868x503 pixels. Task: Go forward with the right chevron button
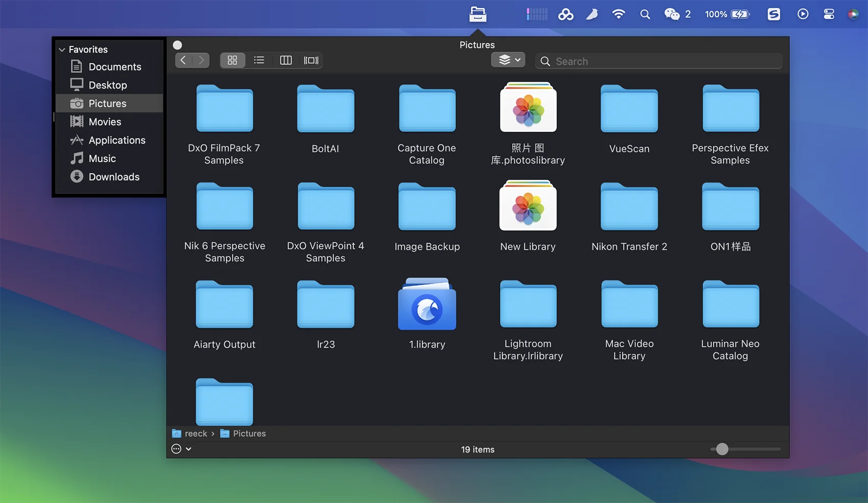(x=201, y=60)
